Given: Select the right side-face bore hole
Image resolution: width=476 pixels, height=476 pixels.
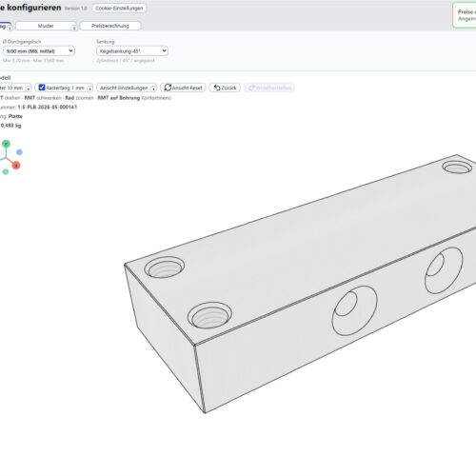Looking at the screenshot, I should click(444, 270).
